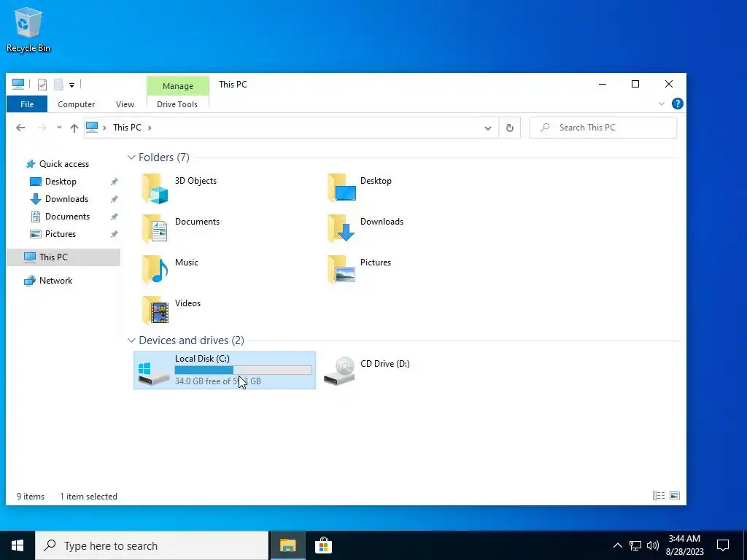Click the New folder quick access toolbar icon
This screenshot has height=560, width=747.
58,85
